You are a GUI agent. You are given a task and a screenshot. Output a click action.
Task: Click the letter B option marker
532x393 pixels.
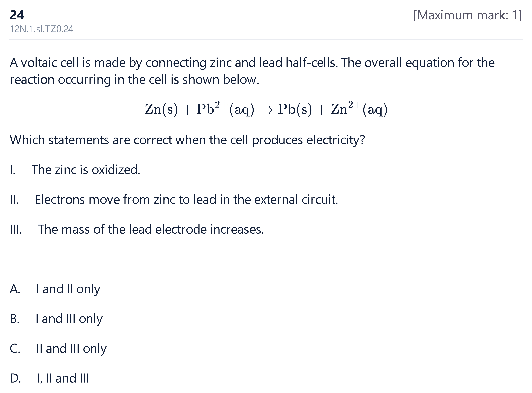(15, 319)
